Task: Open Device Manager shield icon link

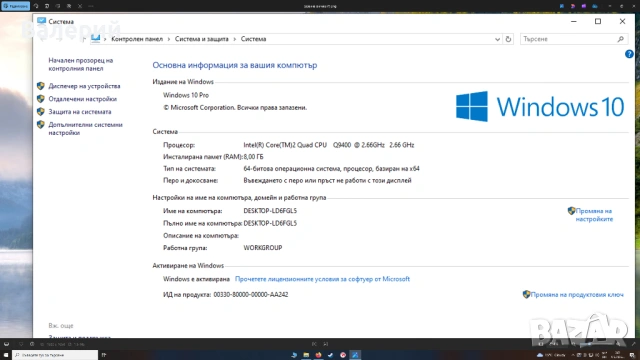Action: [40, 86]
